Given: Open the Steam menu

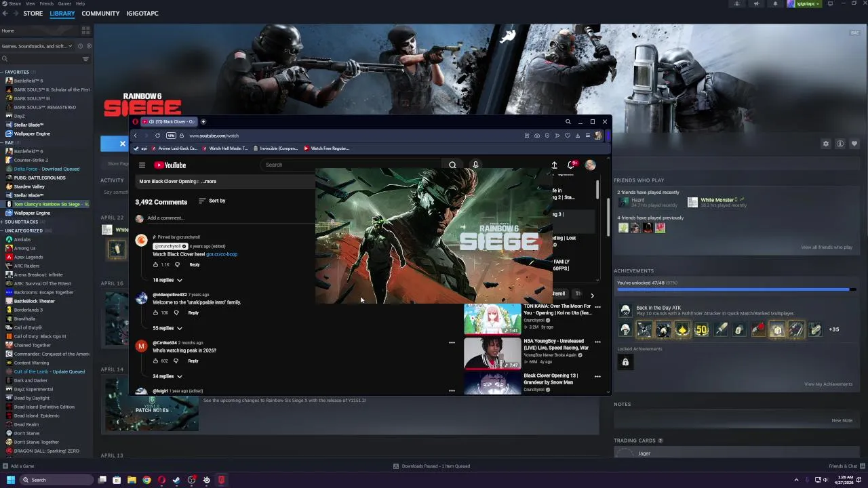Looking at the screenshot, I should [15, 3].
